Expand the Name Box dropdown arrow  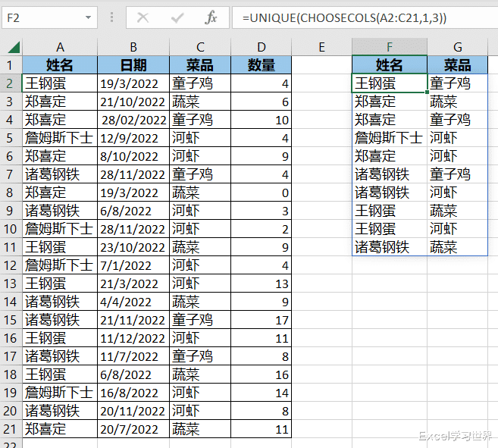(x=88, y=17)
